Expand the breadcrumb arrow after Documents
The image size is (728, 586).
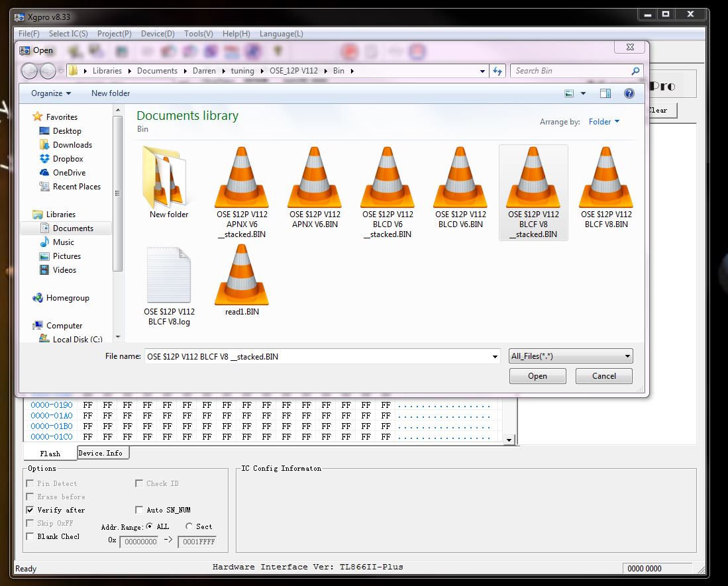point(185,71)
